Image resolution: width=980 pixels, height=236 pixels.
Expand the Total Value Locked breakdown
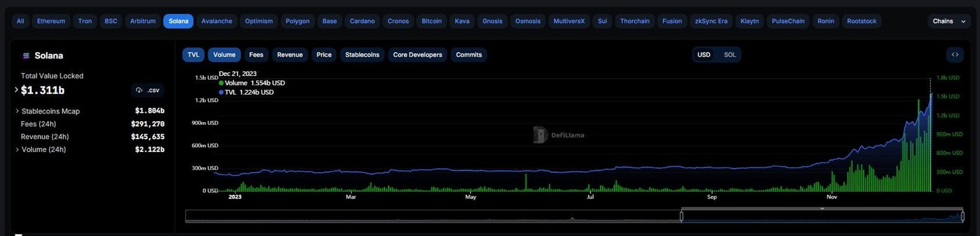(x=17, y=89)
